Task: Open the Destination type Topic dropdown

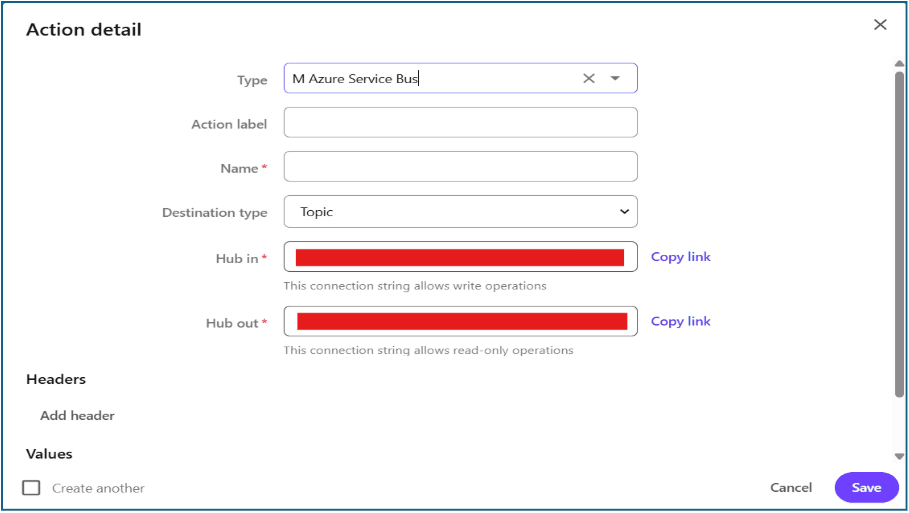Action: pyautogui.click(x=460, y=212)
